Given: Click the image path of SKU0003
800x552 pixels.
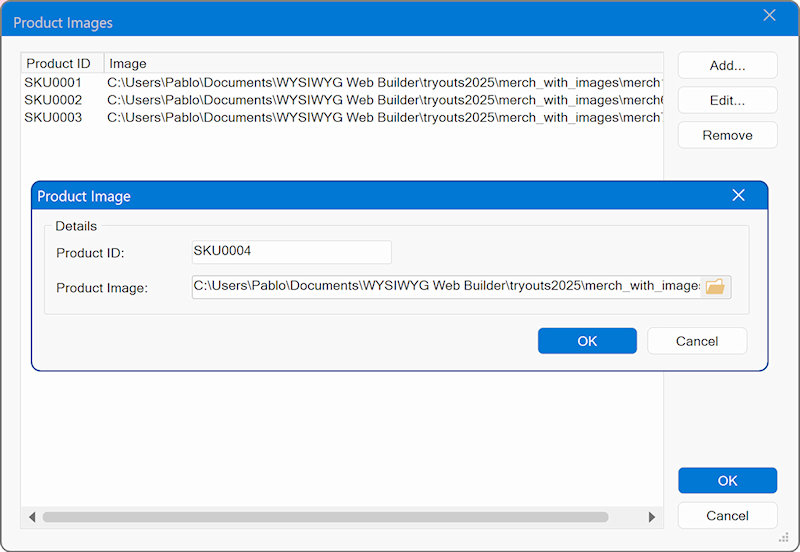Looking at the screenshot, I should click(385, 117).
